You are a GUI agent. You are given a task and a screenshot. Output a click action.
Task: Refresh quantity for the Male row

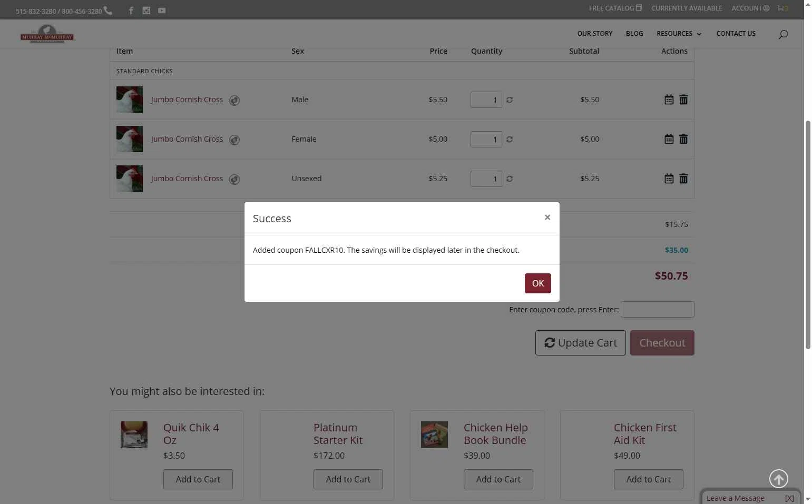(x=510, y=100)
